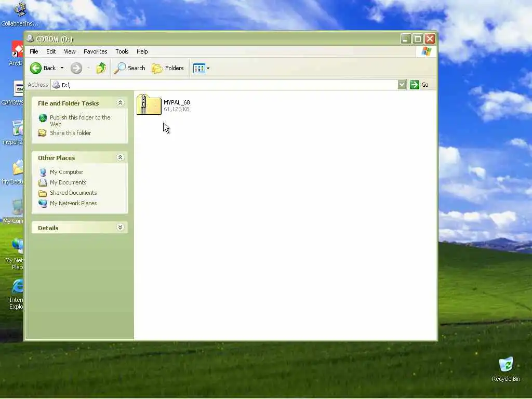Open the Search pane
The image size is (532, 399).
(129, 68)
